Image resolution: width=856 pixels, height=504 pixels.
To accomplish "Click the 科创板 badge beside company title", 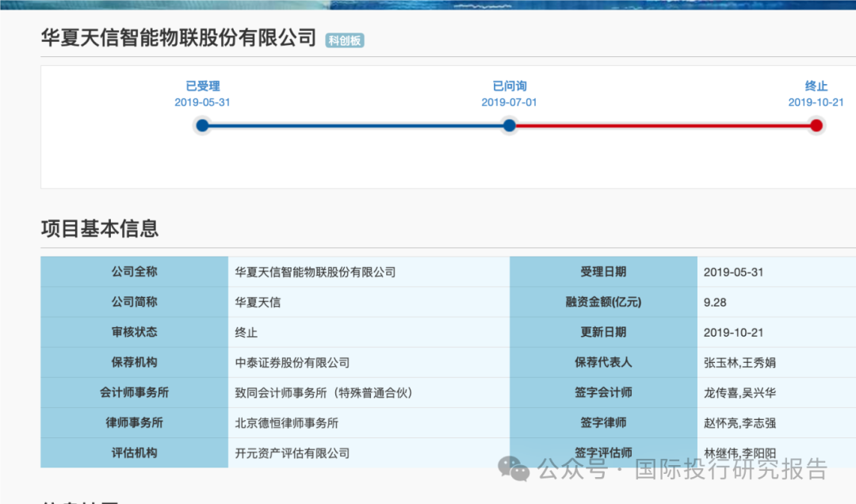I will coord(345,40).
